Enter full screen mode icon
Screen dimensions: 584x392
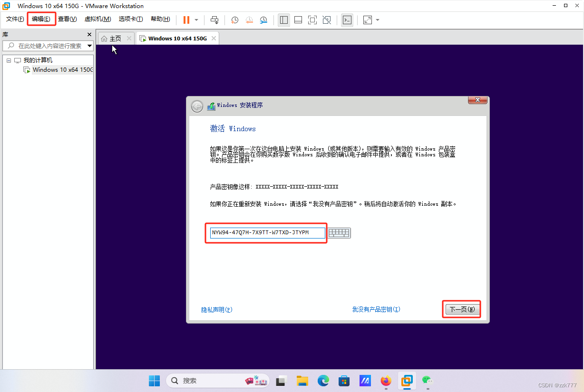312,20
